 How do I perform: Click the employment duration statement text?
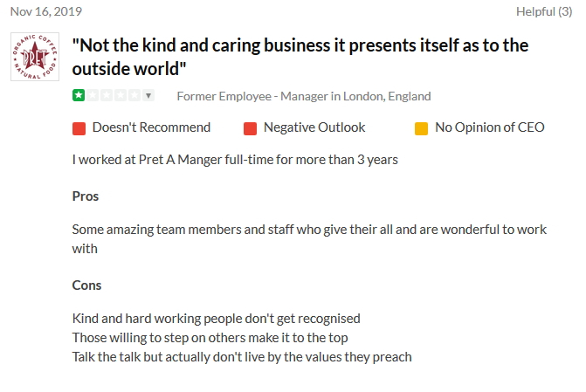[x=235, y=160]
